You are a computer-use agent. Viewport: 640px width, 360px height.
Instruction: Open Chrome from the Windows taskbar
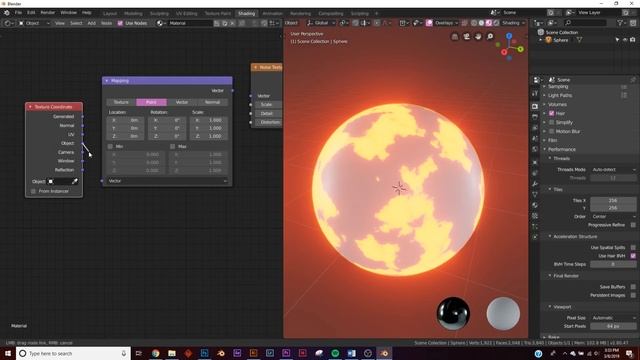(x=156, y=353)
